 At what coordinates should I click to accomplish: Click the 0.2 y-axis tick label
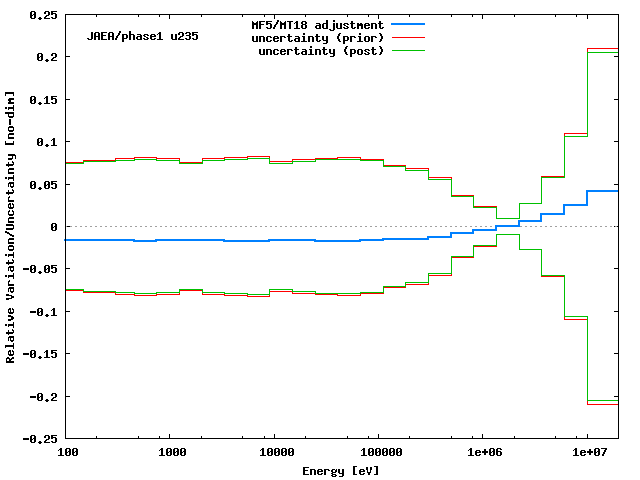46,57
